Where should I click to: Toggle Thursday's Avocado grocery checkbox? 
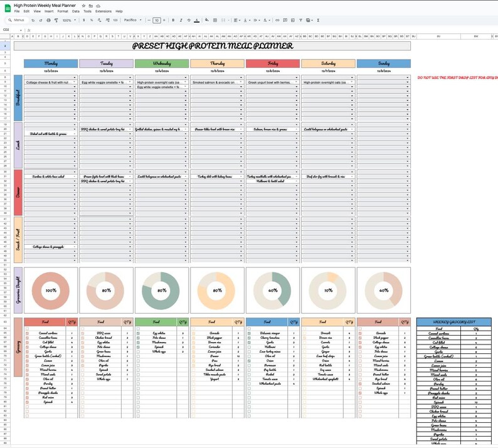193,333
